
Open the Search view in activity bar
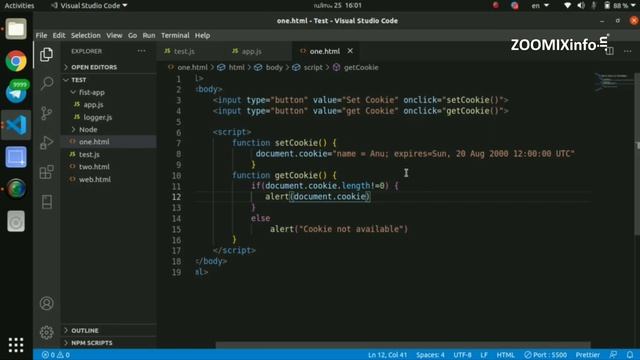[47, 83]
